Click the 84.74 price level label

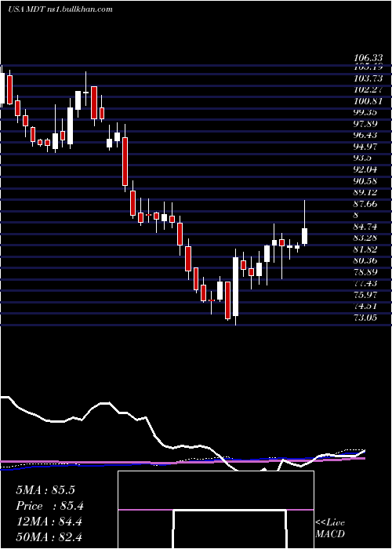pos(365,227)
